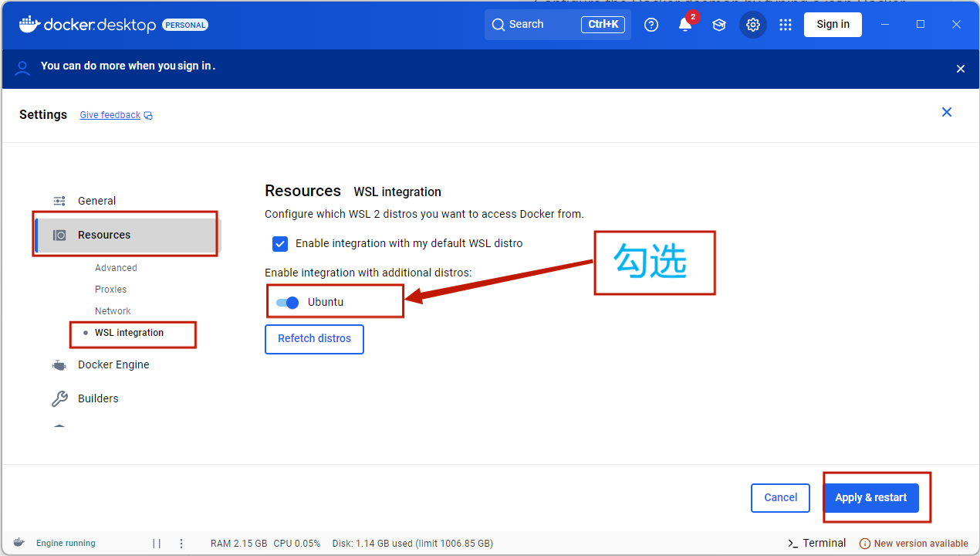The image size is (980, 556).
Task: Click the Settings gear icon in header
Action: pyautogui.click(x=753, y=25)
